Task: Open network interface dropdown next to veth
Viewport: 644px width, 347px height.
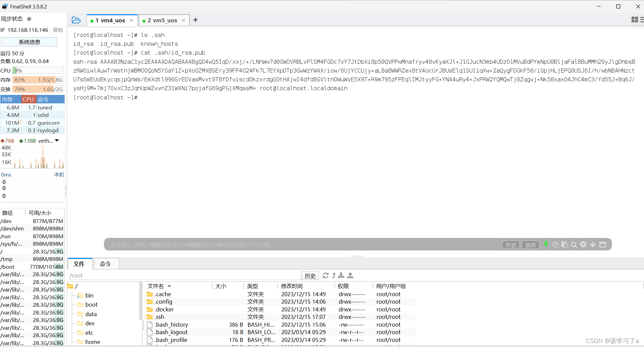Action: click(57, 141)
